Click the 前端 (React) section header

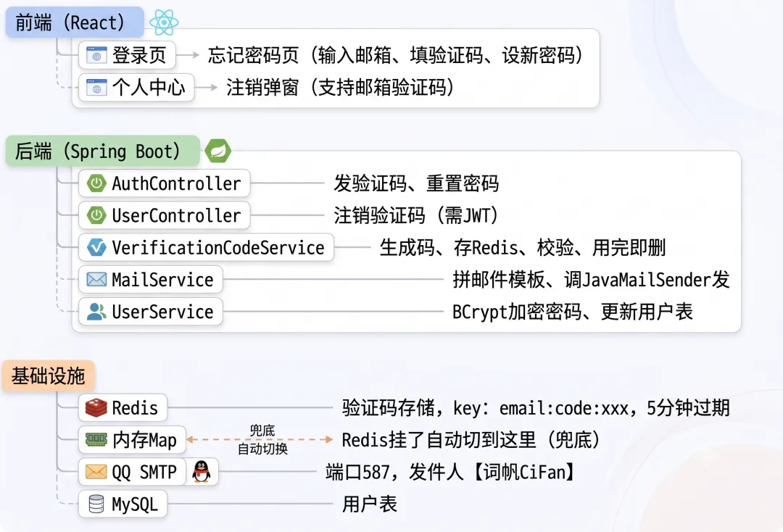tap(75, 22)
